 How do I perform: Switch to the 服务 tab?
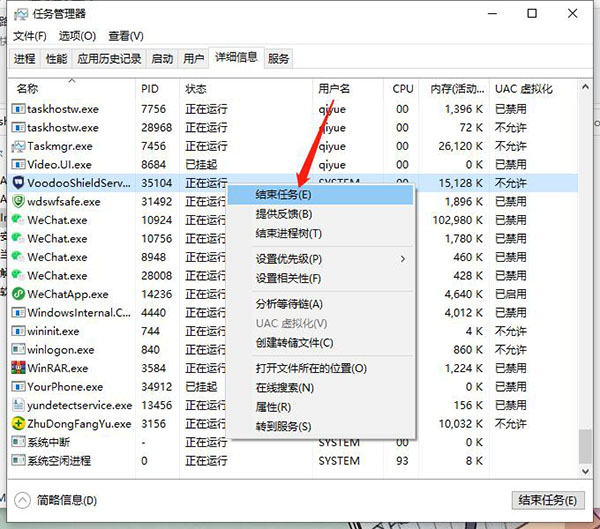tap(278, 59)
